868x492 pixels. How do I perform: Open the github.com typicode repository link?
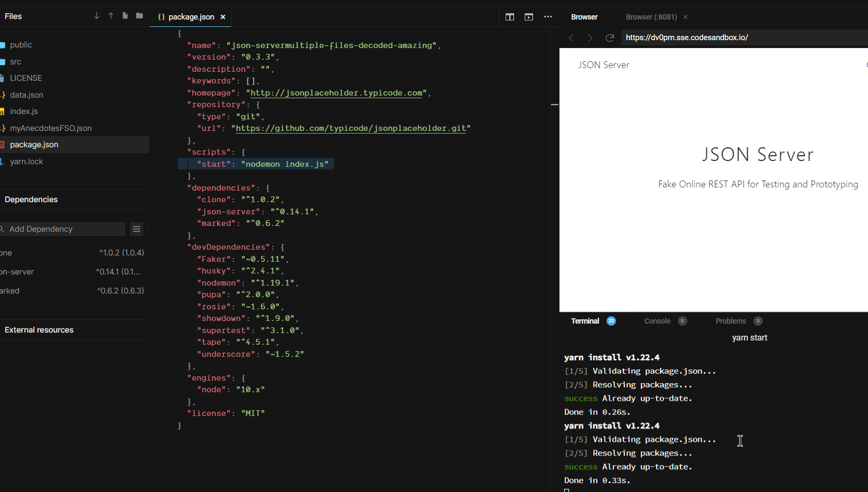click(x=351, y=128)
